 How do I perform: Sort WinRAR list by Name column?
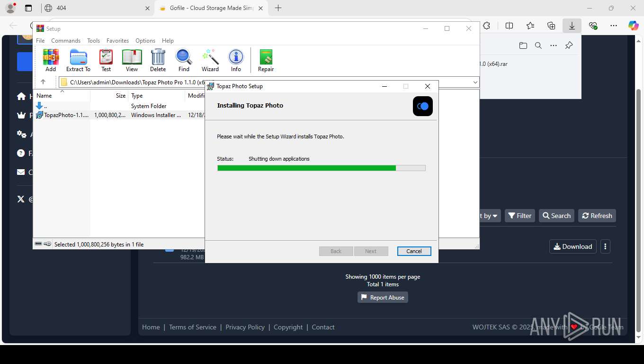point(62,95)
